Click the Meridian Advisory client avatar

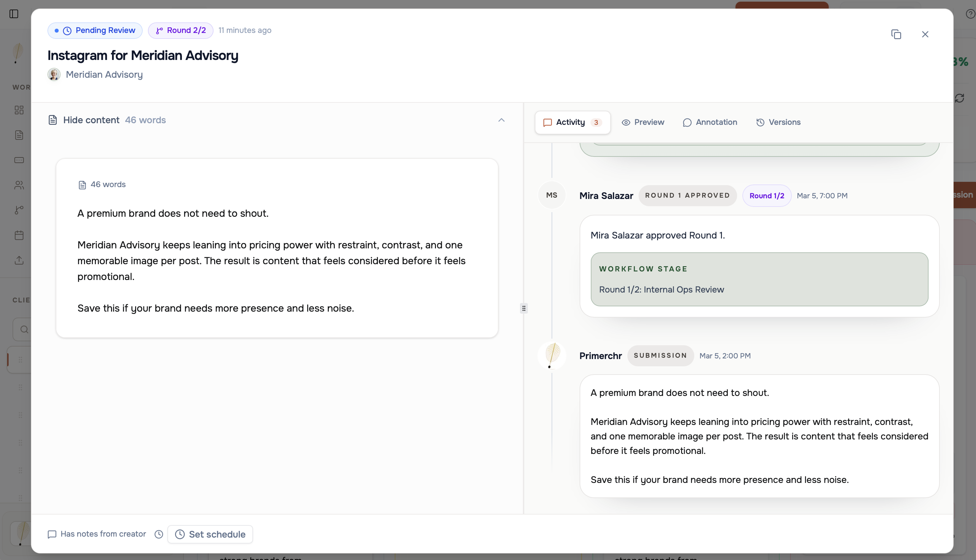(54, 74)
